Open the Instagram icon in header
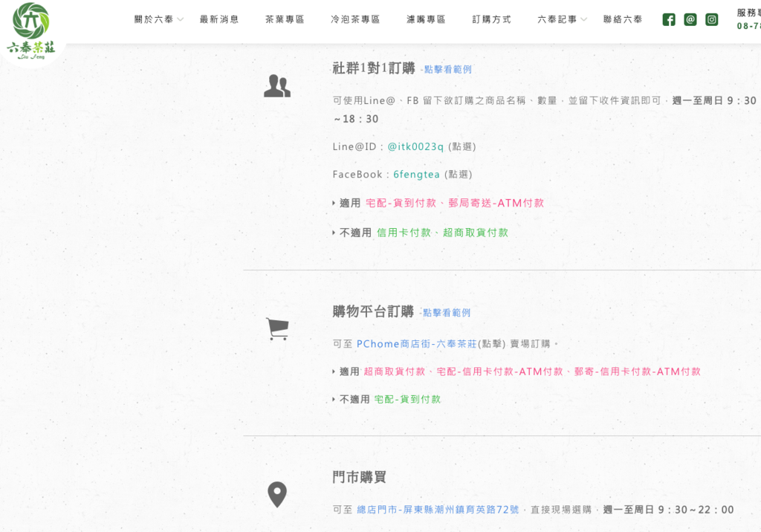Image resolution: width=761 pixels, height=532 pixels. [x=712, y=19]
